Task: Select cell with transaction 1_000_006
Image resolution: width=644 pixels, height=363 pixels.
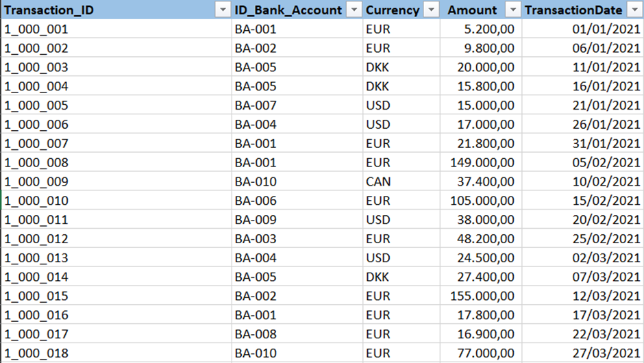Action: click(x=116, y=125)
